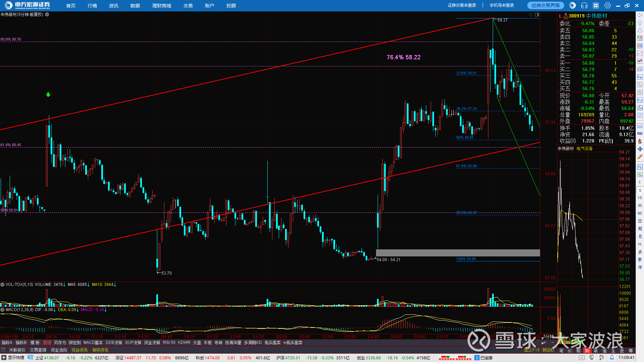Image resolution: width=644 pixels, height=362 pixels.
Task: Click the satellite dish connection icon
Action: pyautogui.click(x=602, y=358)
